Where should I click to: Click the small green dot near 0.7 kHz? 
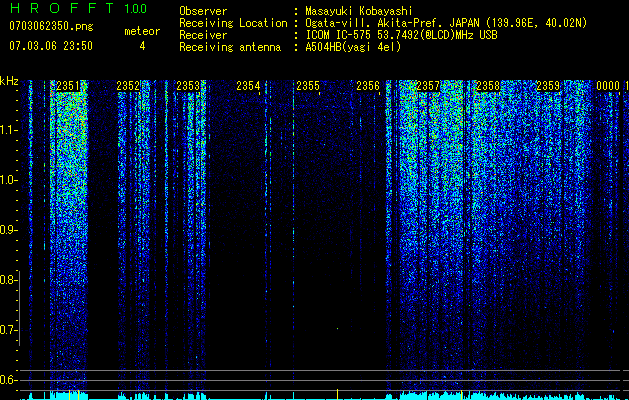point(337,329)
